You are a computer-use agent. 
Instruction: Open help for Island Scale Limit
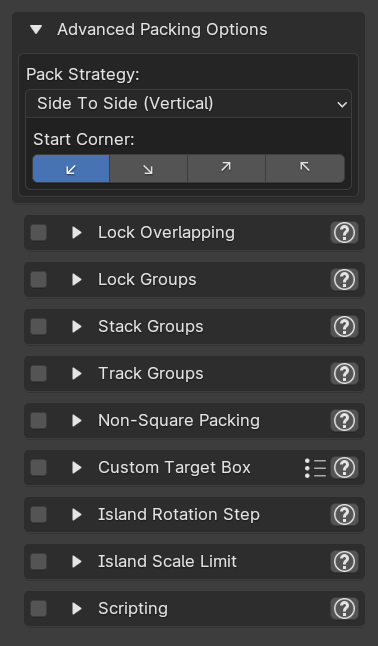coord(344,562)
